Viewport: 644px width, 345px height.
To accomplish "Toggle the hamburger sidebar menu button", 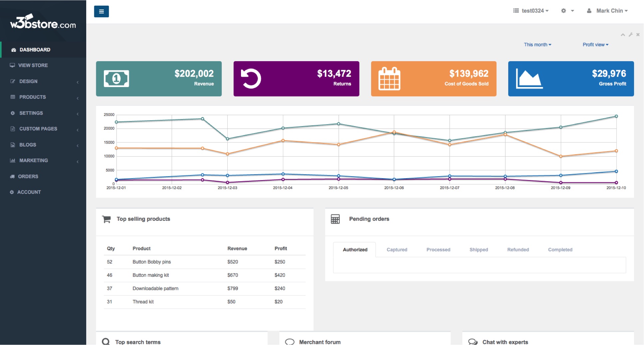I will [x=101, y=11].
